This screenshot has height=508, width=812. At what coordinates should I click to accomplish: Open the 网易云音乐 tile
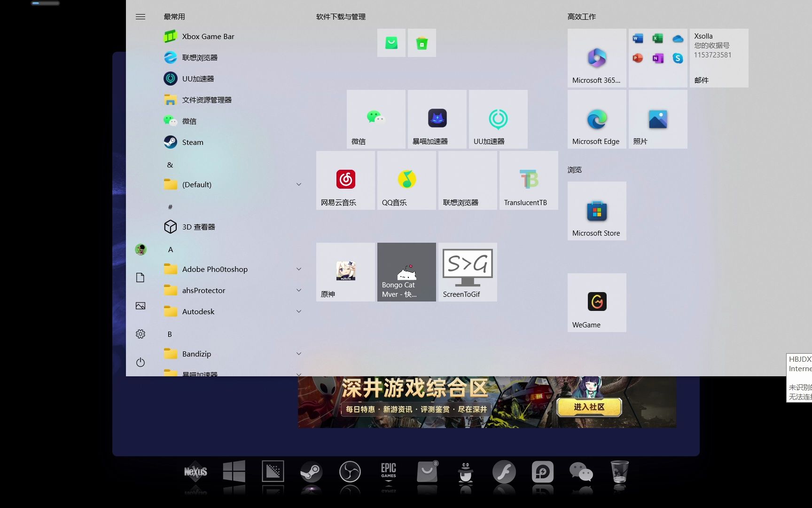(x=345, y=180)
